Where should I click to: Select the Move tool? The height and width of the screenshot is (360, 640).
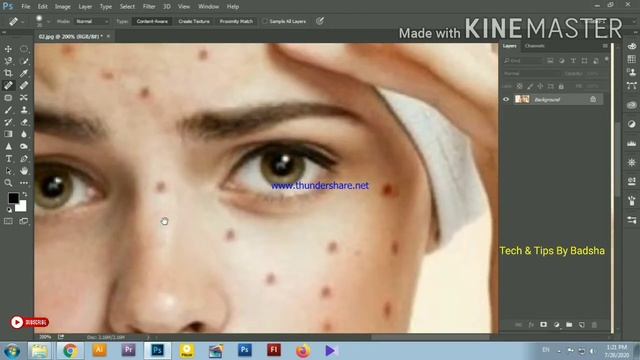(x=8, y=49)
